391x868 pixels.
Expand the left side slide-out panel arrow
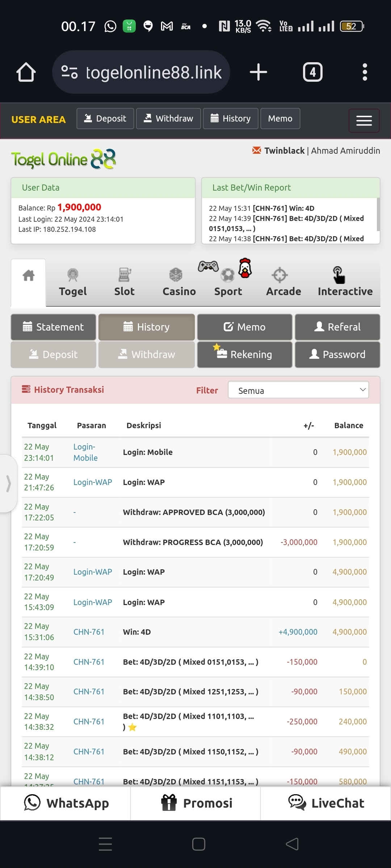pos(8,484)
